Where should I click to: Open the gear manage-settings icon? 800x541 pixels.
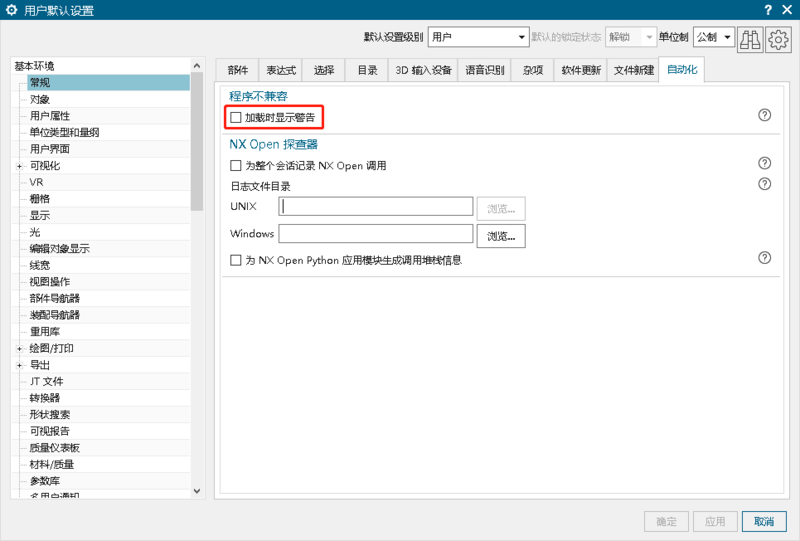coord(778,38)
